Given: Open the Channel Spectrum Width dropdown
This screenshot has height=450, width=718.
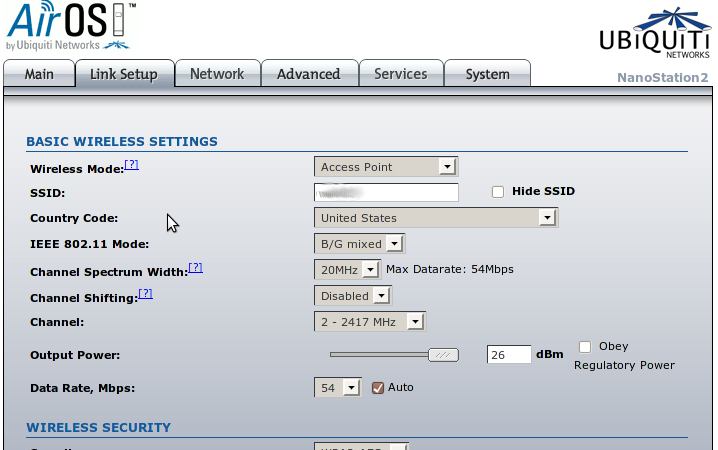Looking at the screenshot, I should 347,270.
